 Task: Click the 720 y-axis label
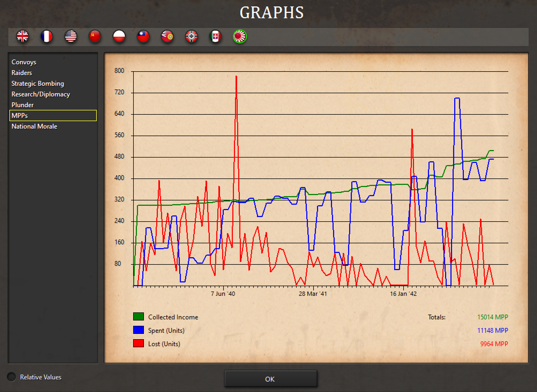pos(119,92)
